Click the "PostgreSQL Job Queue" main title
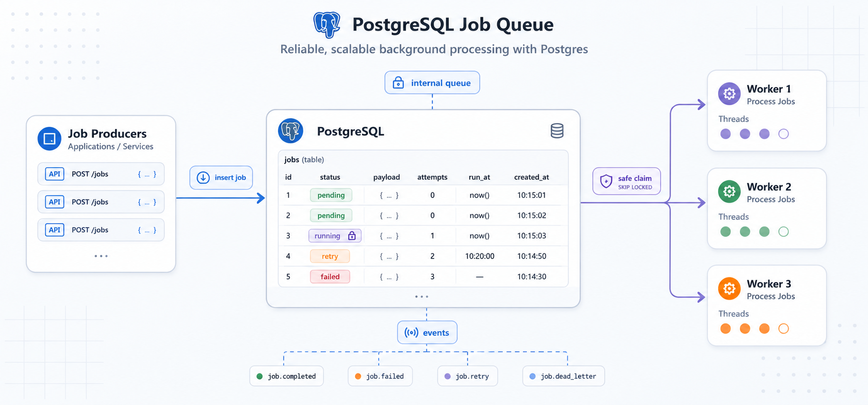 point(453,25)
